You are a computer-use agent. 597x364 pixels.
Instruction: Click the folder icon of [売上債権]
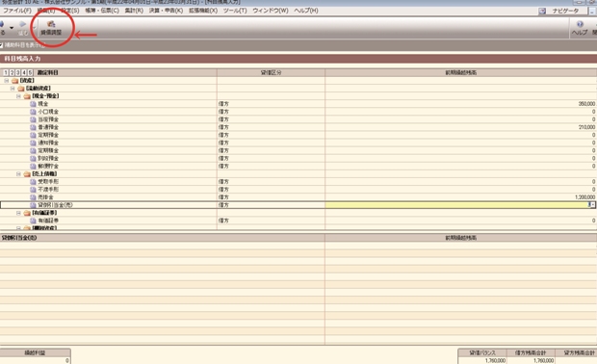pos(27,174)
